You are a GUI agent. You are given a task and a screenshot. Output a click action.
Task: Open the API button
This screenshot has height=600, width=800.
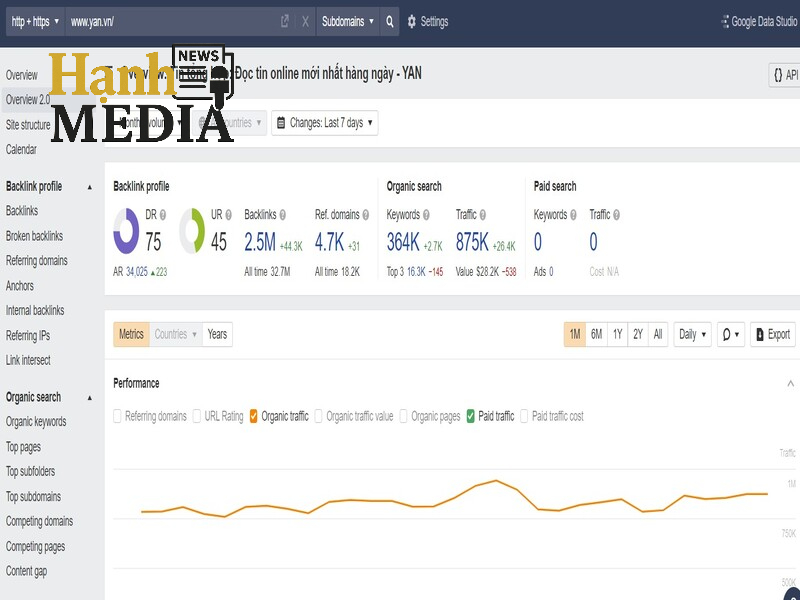tap(785, 75)
